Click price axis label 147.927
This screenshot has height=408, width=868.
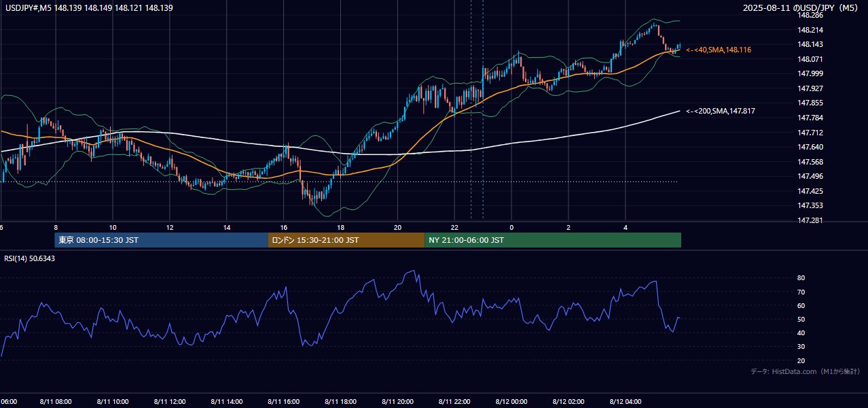(x=810, y=88)
